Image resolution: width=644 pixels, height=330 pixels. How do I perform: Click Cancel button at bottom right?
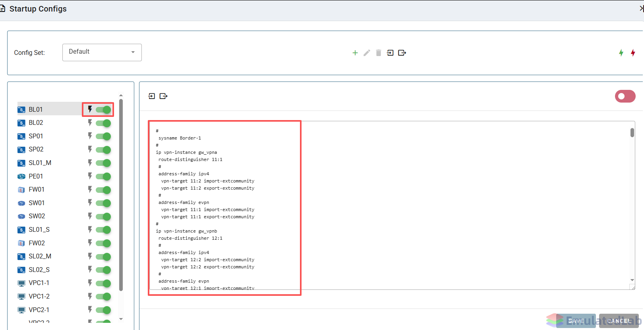[619, 321]
